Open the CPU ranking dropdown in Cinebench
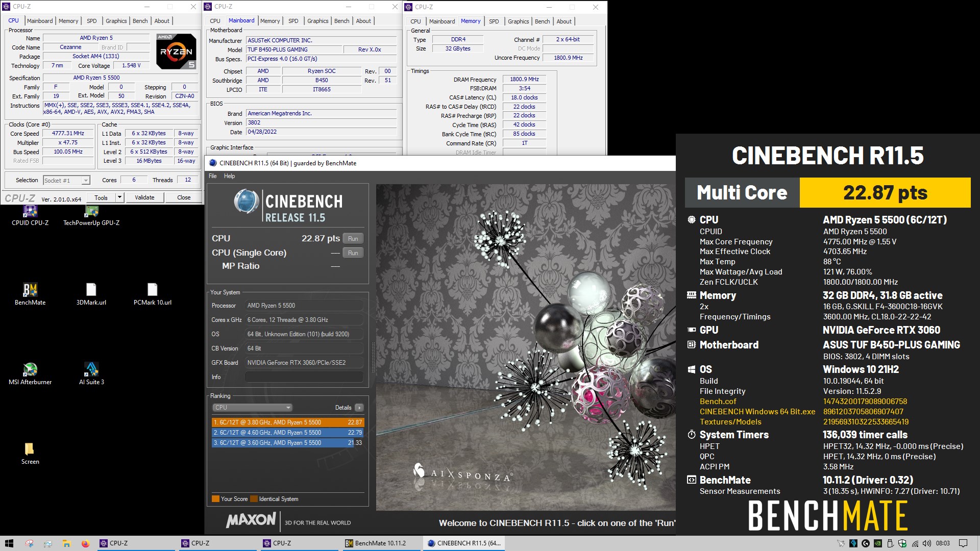Viewport: 980px width, 551px height. [252, 408]
